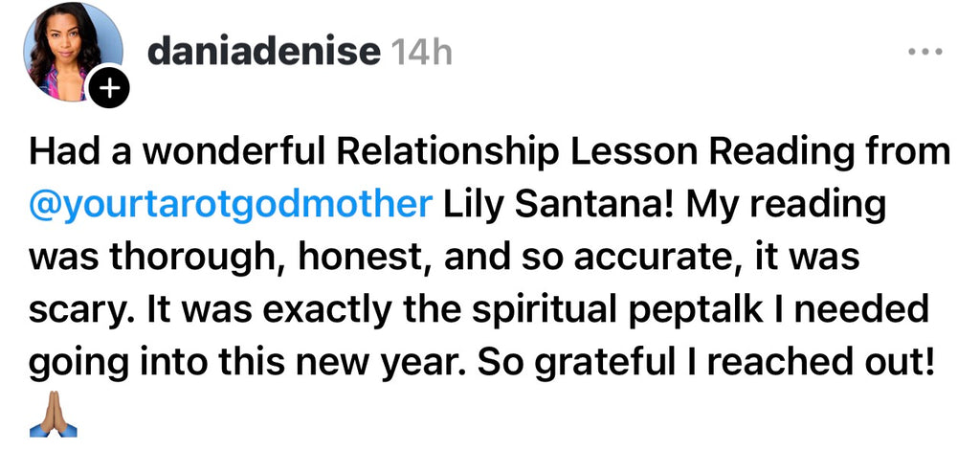Open the daniadenise username profile

pyautogui.click(x=264, y=52)
